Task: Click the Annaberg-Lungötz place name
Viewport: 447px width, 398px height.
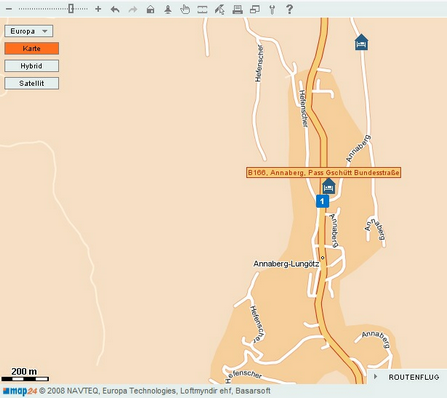Action: tap(286, 264)
